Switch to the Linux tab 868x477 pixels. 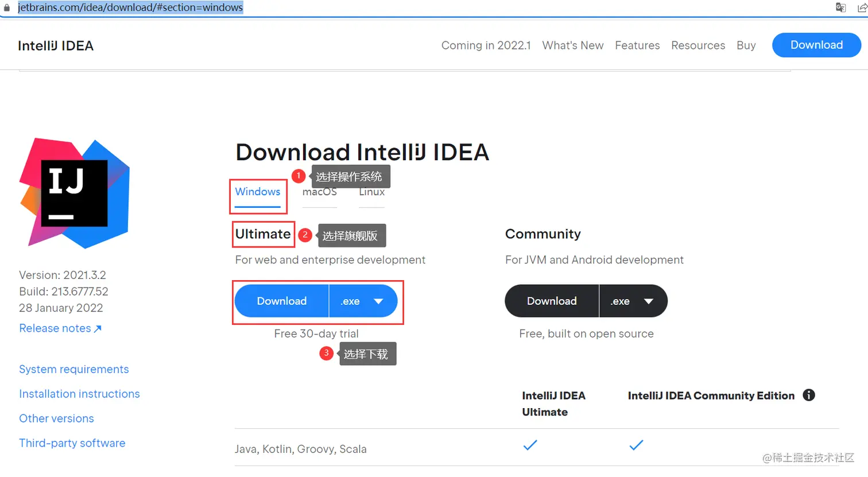tap(372, 192)
